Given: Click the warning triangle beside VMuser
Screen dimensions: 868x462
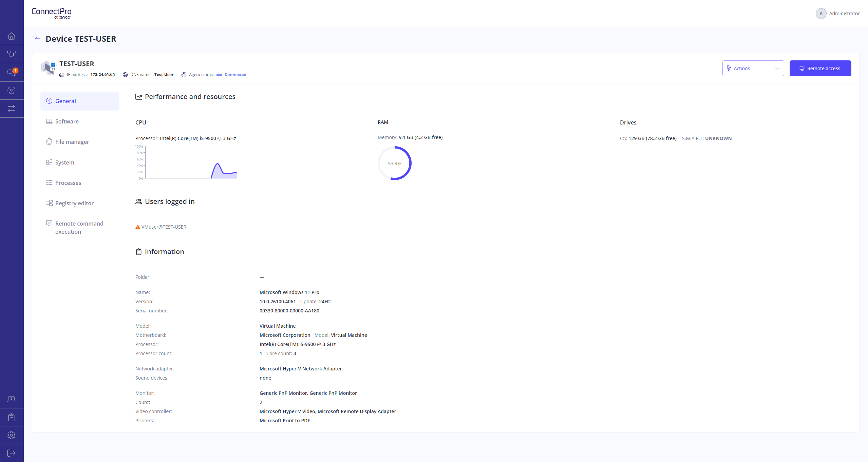Looking at the screenshot, I should [138, 227].
